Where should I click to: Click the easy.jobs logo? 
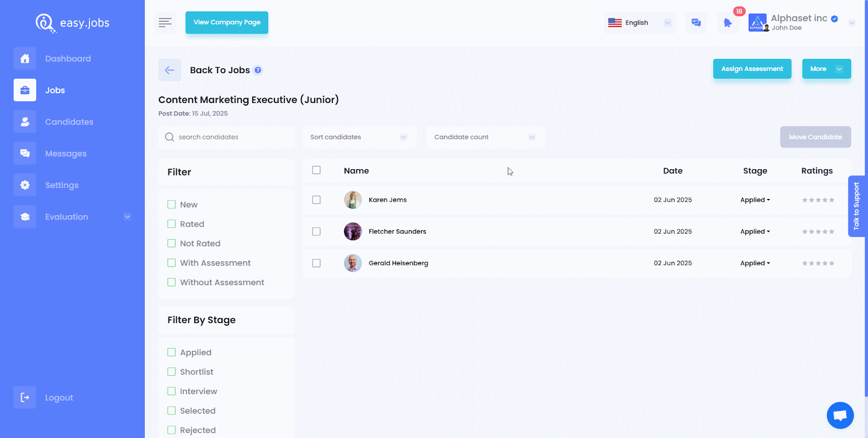pos(73,23)
